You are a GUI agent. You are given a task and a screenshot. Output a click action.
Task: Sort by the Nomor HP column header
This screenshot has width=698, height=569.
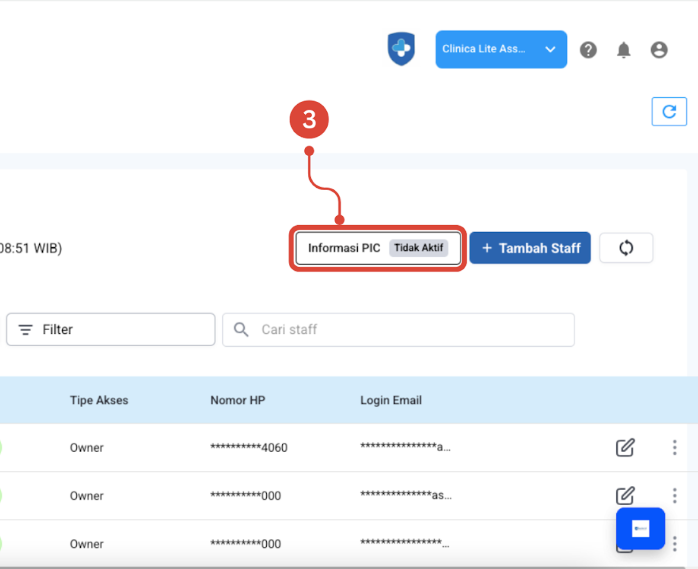pyautogui.click(x=237, y=400)
